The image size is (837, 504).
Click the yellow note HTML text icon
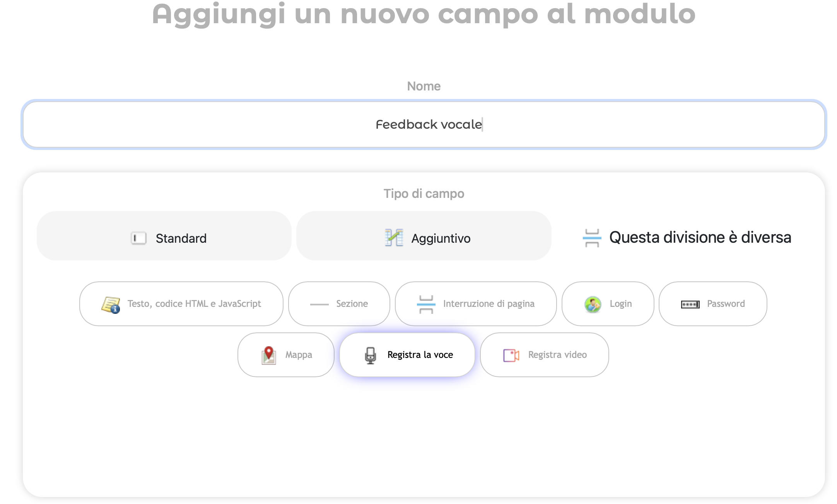point(111,305)
